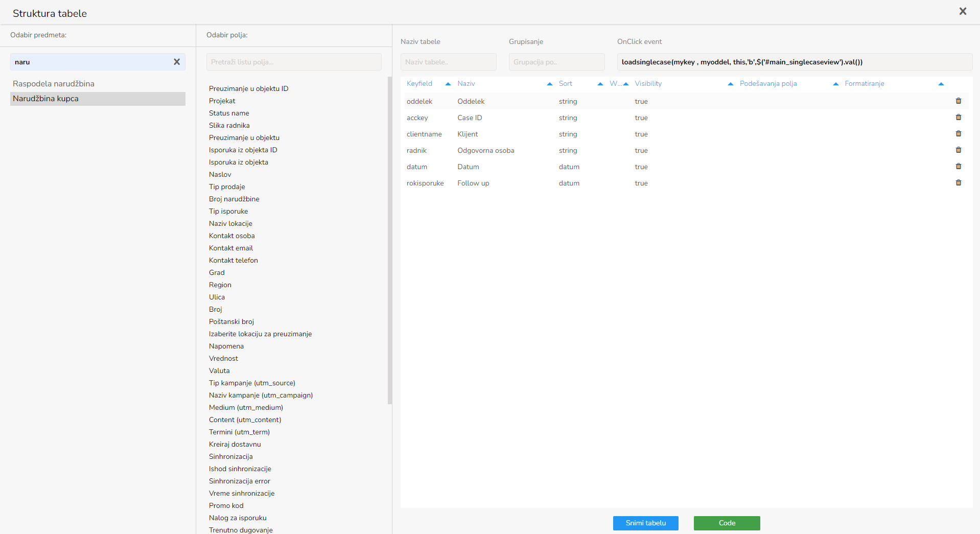
Task: Delete the datum row with trash icon
Action: pos(959,167)
